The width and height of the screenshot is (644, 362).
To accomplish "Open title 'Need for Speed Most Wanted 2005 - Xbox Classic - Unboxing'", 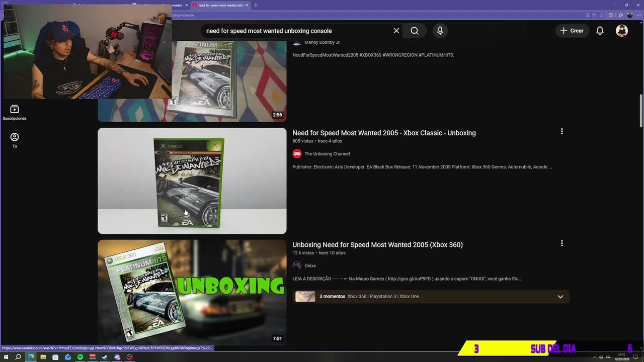I will (x=384, y=133).
